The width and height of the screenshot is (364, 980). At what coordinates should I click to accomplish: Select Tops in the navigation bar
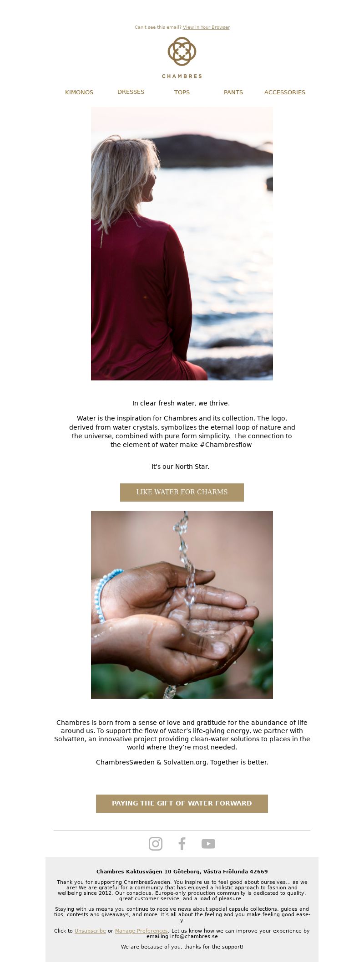pos(182,92)
